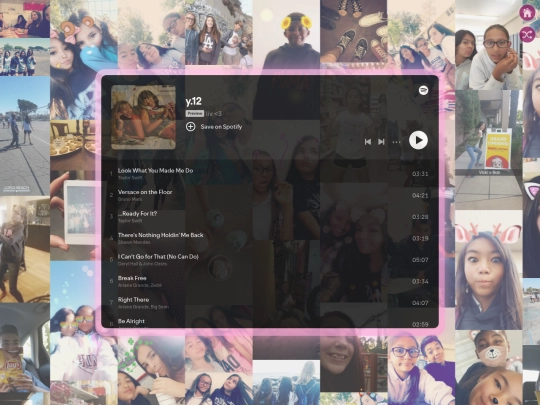
Task: Select the track Right There
Action: (x=133, y=300)
